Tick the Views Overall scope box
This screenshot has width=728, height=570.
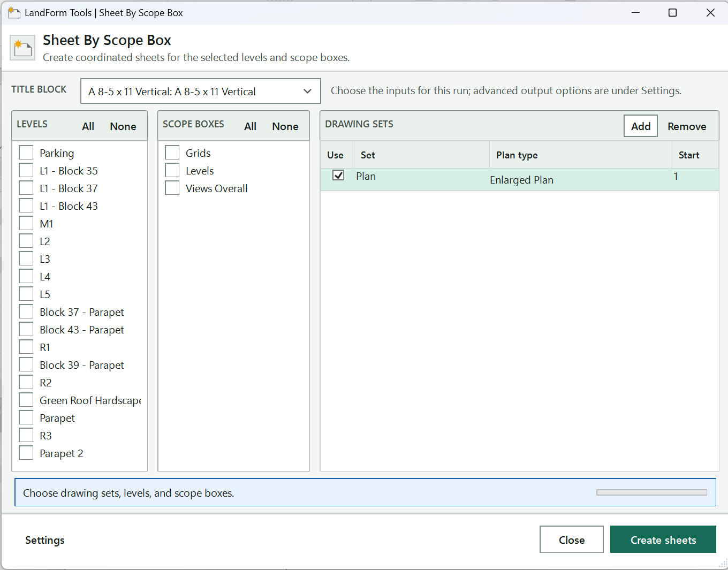coord(172,188)
